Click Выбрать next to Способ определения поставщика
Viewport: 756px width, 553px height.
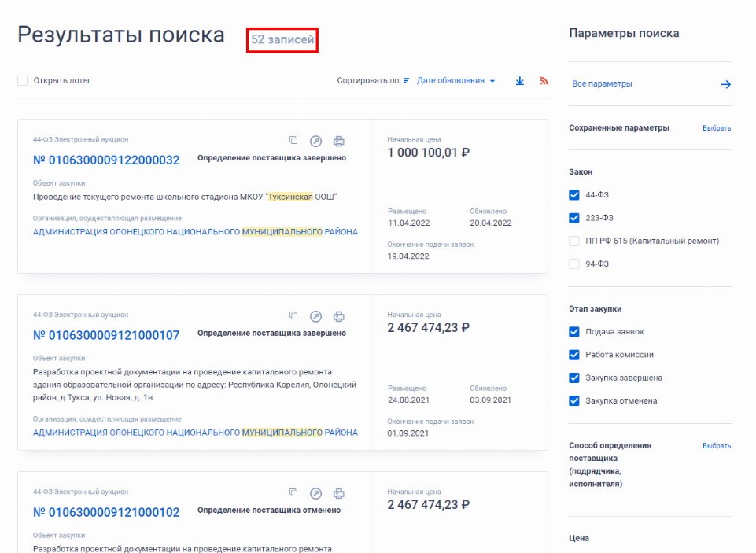(x=716, y=446)
